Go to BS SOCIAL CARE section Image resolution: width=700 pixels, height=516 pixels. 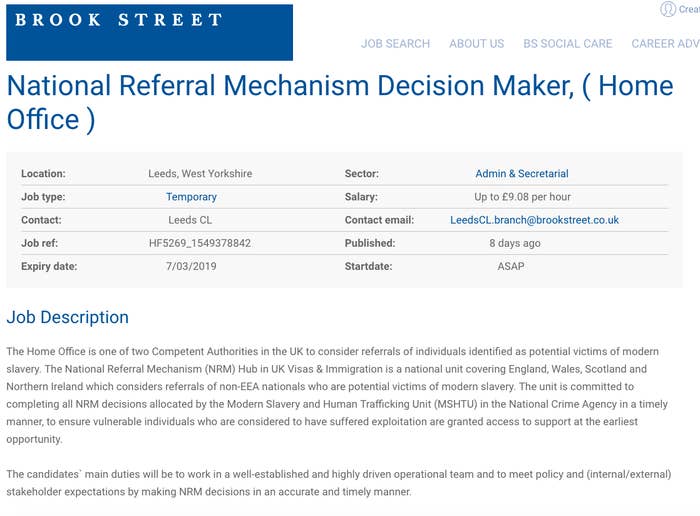click(567, 44)
